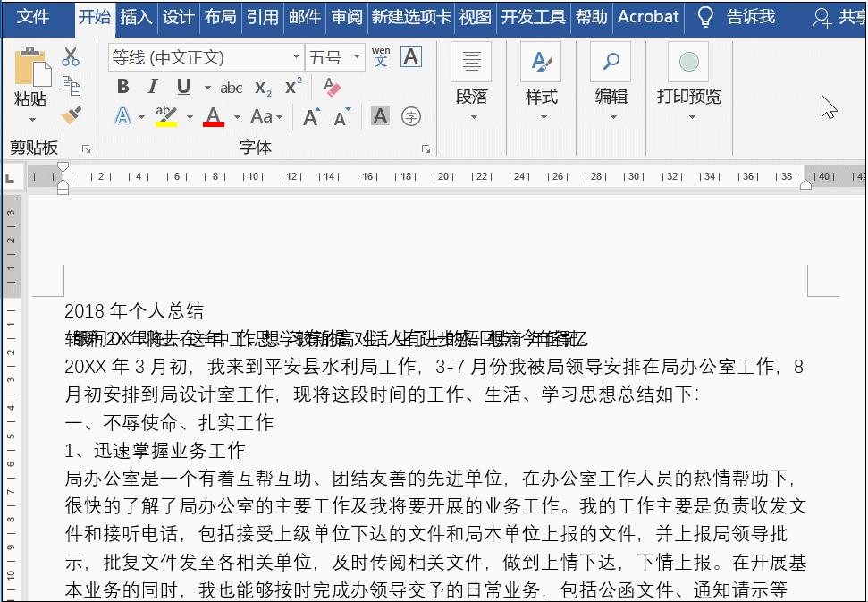
Task: Toggle bold formatting
Action: coord(123,86)
